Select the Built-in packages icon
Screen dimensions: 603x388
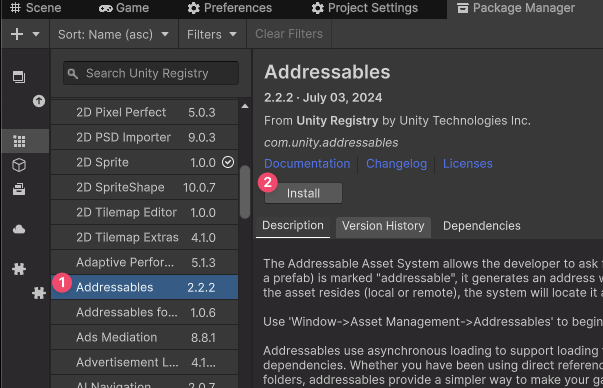point(19,189)
